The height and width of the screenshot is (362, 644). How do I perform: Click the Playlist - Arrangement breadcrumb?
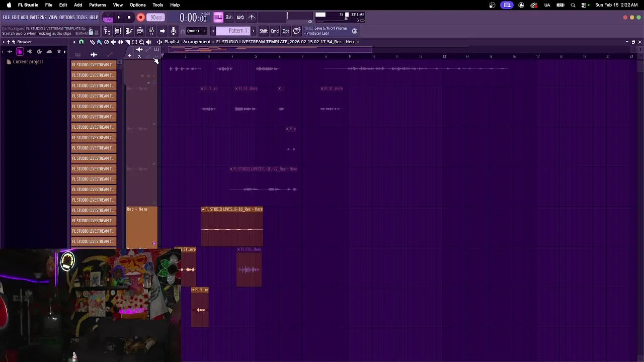[x=187, y=42]
